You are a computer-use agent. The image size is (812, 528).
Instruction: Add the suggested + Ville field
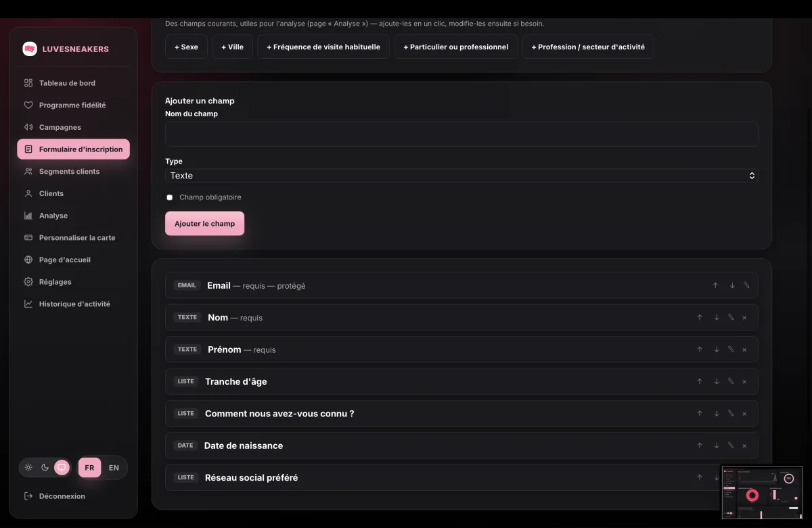(232, 47)
